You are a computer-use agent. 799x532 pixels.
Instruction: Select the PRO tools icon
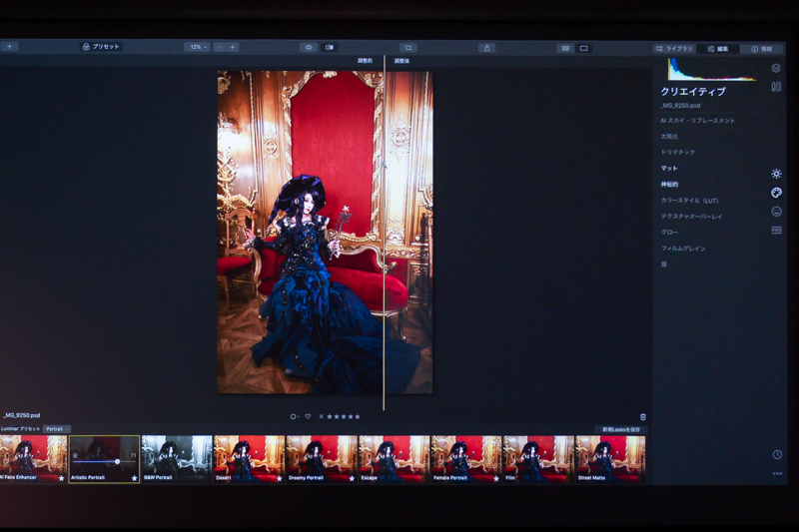[x=776, y=231]
